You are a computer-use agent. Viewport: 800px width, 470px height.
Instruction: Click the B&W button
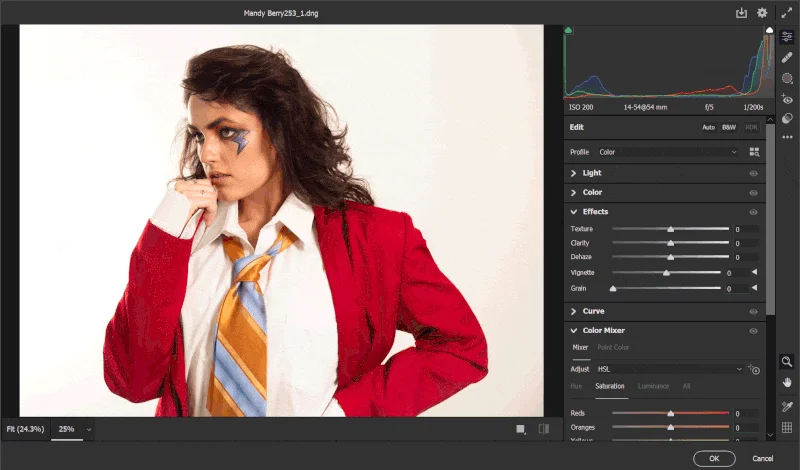[x=729, y=128]
